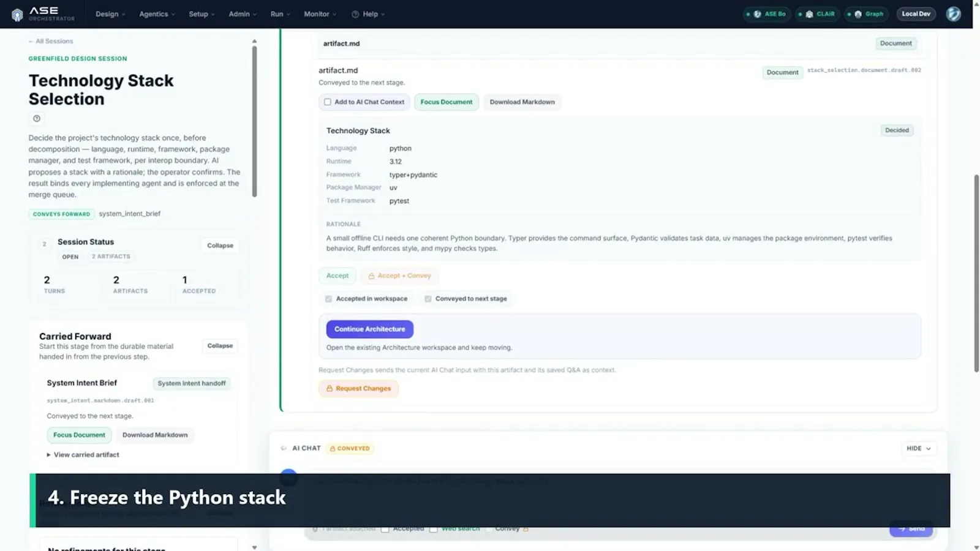
Task: Click the ASE Bo status badge
Action: [x=767, y=14]
